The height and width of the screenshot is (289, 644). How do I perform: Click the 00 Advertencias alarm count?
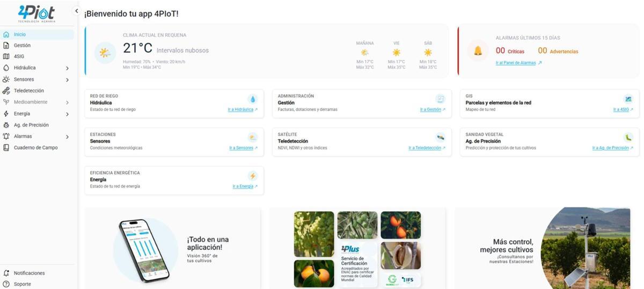pyautogui.click(x=558, y=51)
